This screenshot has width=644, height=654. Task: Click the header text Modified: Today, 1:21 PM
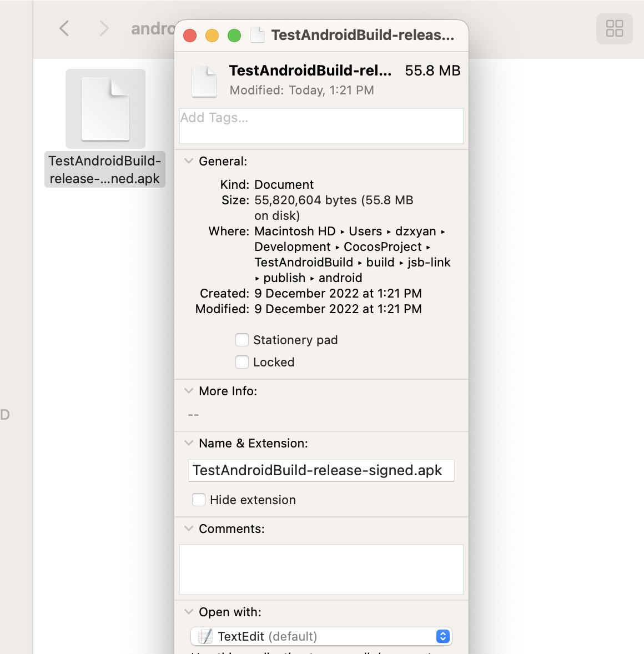click(301, 90)
